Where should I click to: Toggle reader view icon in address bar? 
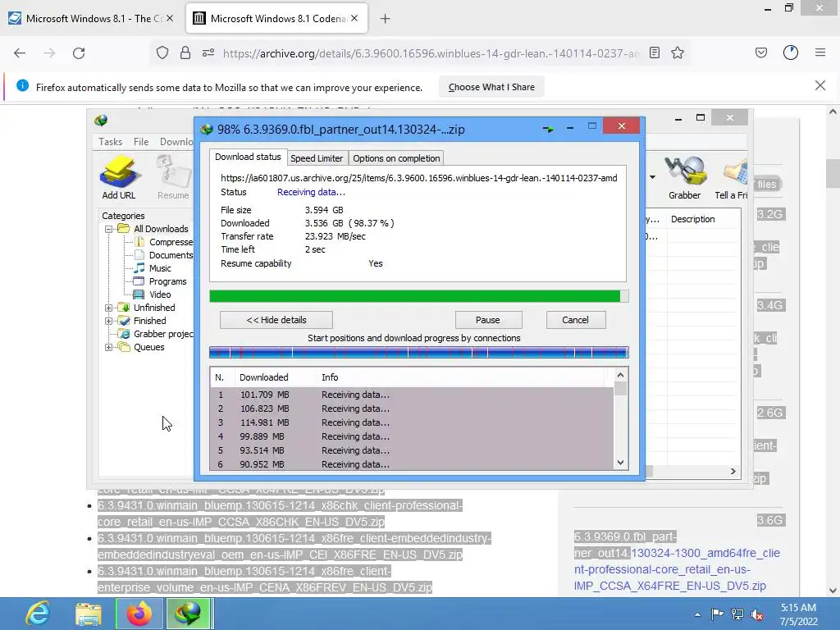pos(654,52)
